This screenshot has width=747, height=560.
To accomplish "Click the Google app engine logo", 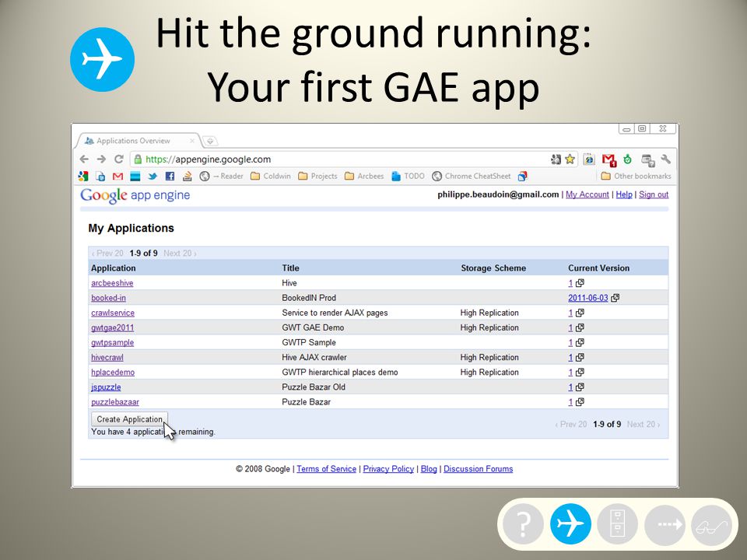I will coord(135,195).
